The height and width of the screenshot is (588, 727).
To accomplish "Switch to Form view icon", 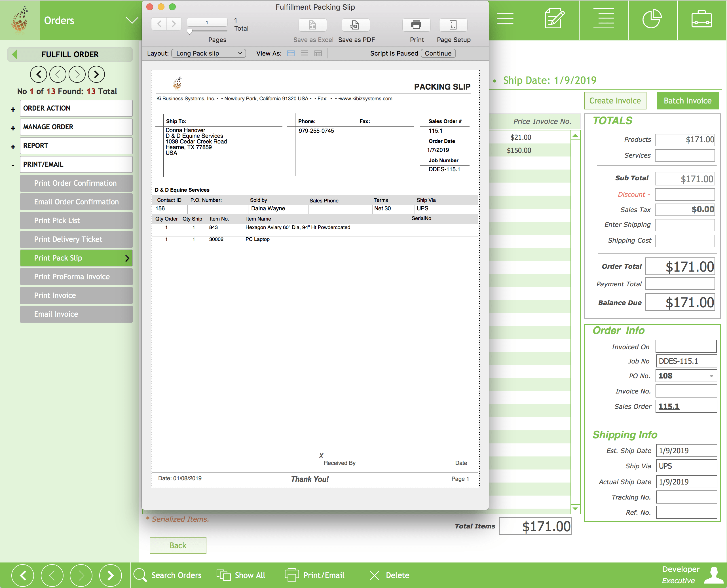I will [x=291, y=53].
